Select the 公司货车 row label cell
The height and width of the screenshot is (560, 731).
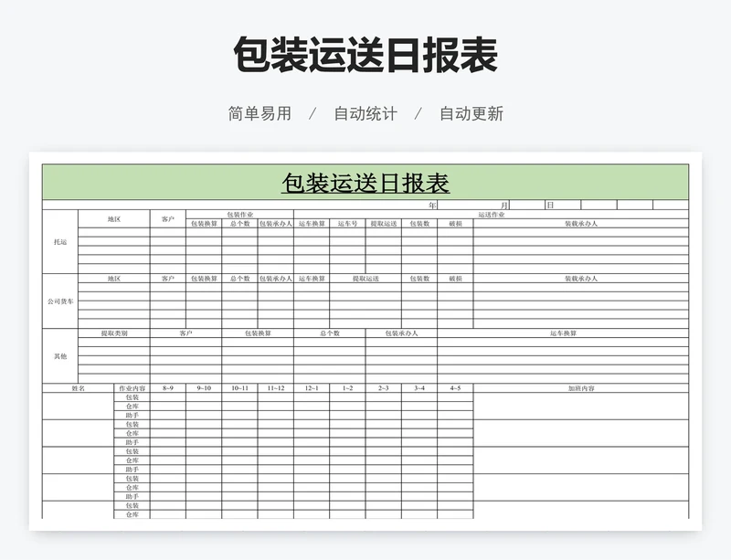[x=60, y=301]
